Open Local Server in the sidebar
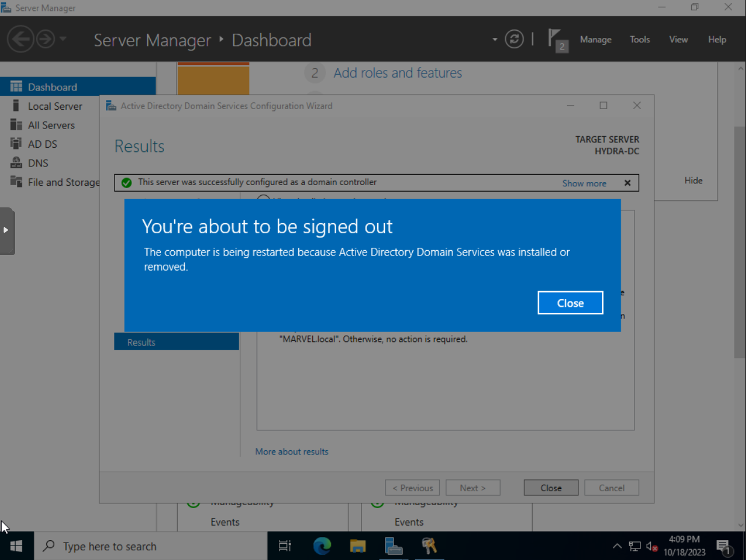The height and width of the screenshot is (560, 746). 55,106
